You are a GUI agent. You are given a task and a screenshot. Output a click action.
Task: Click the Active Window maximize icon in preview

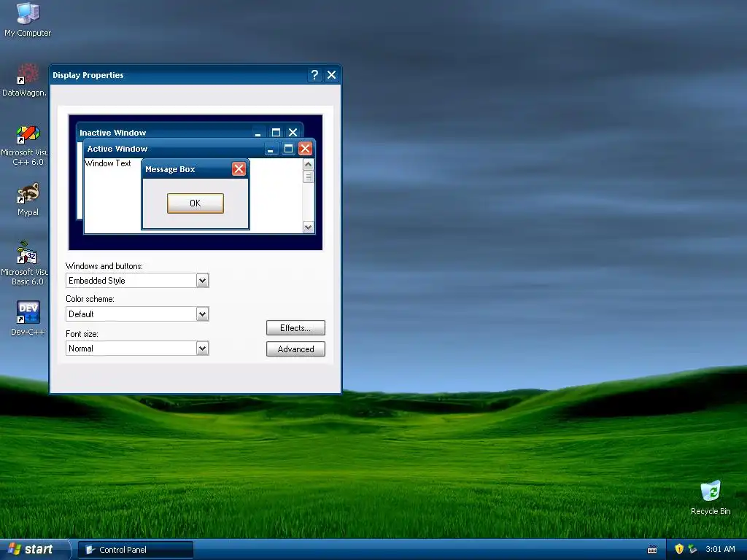(x=288, y=149)
